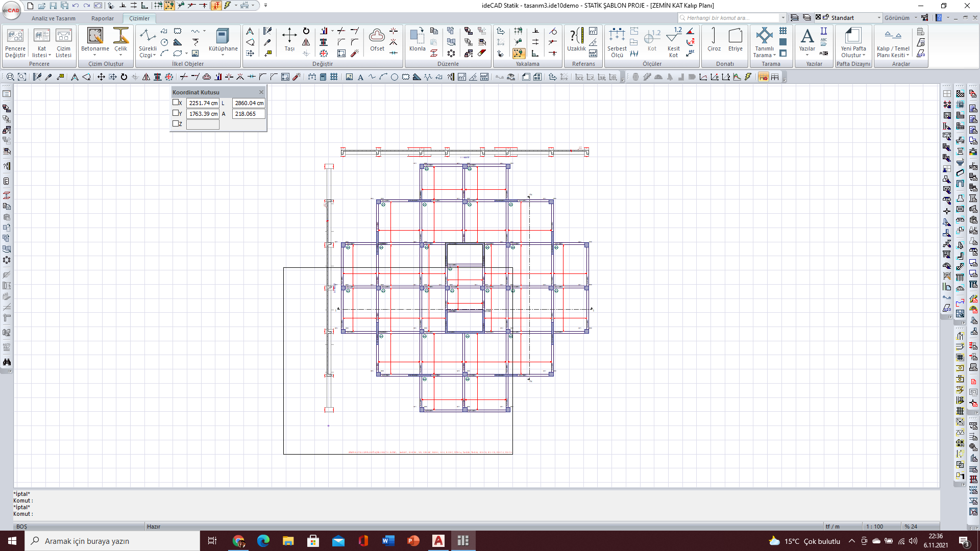This screenshot has width=980, height=551.
Task: Select Çelik drawing tool
Action: click(x=121, y=41)
